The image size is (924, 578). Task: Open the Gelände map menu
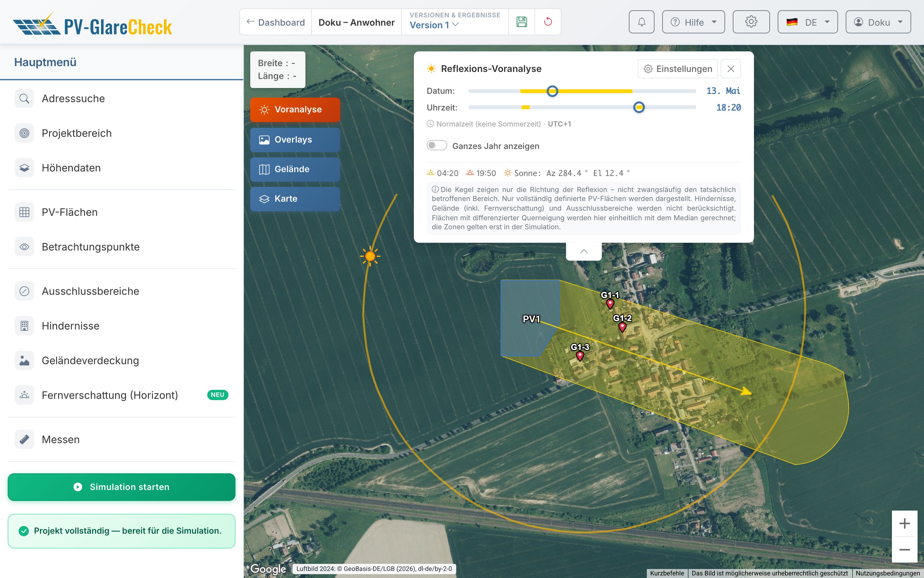(295, 169)
